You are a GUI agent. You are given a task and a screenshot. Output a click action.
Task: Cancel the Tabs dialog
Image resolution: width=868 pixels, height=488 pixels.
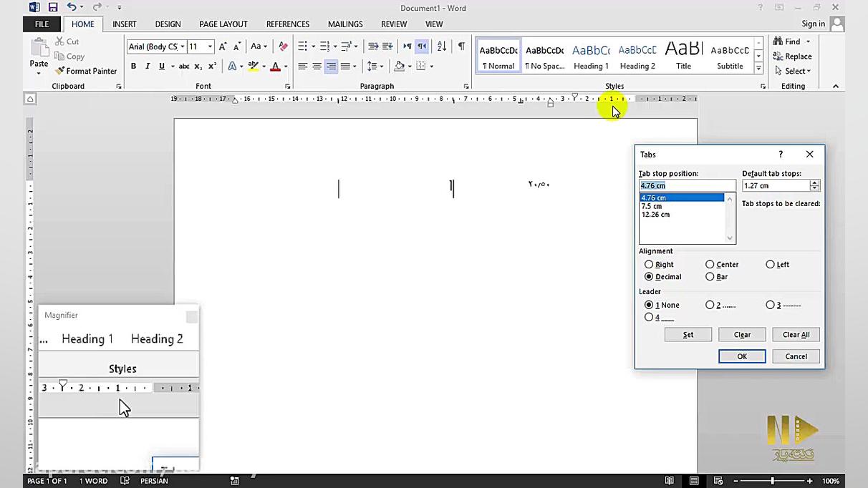(796, 356)
